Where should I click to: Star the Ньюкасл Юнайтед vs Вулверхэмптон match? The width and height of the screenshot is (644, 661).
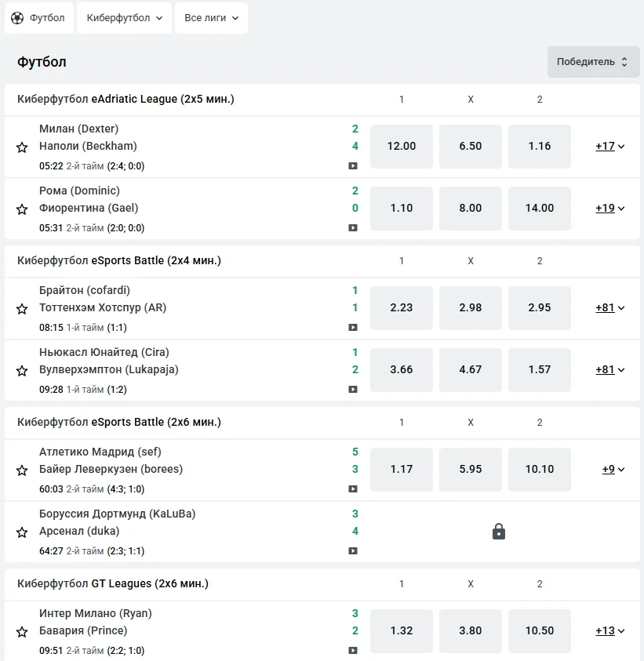point(22,370)
